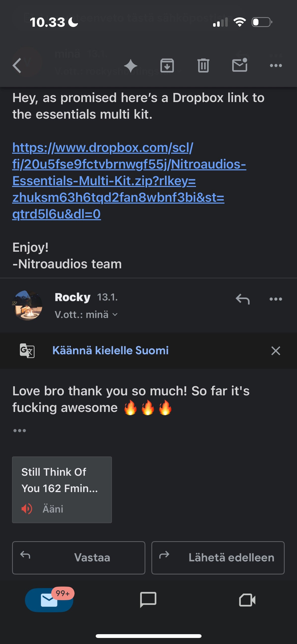Dismiss the translation banner
This screenshot has width=297, height=644.
(276, 351)
